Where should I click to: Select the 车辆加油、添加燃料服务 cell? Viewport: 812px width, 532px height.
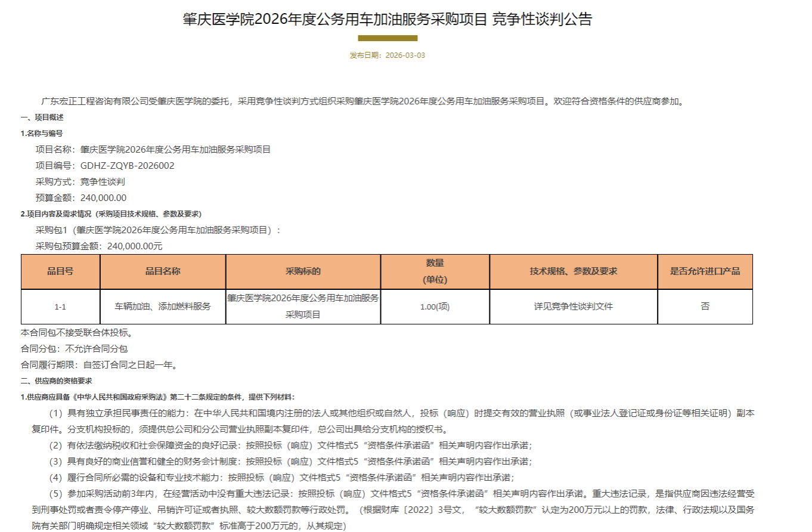[x=163, y=307]
